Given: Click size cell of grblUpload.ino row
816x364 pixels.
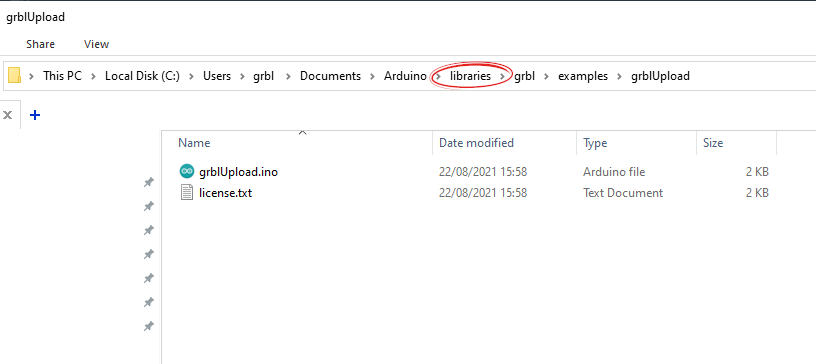Looking at the screenshot, I should coord(757,171).
